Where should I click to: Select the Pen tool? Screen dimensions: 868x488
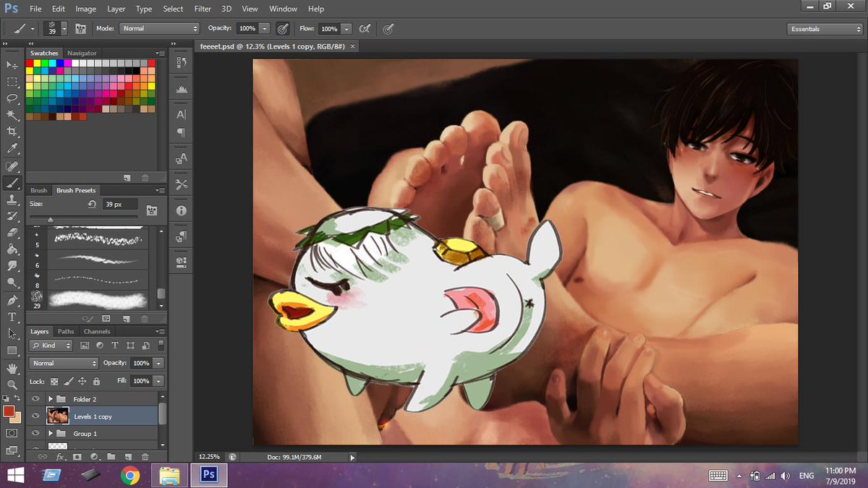[12, 300]
